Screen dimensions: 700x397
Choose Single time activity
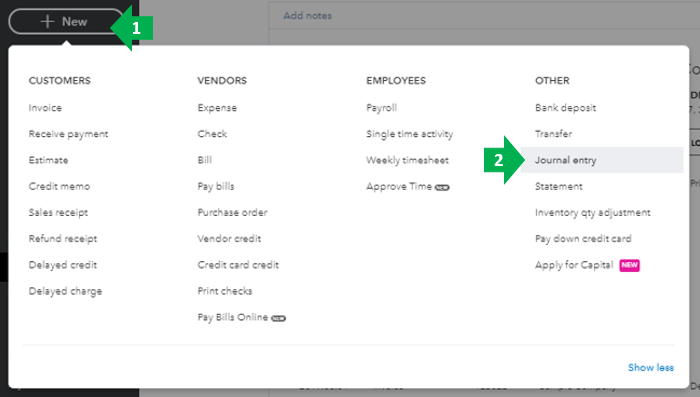409,134
